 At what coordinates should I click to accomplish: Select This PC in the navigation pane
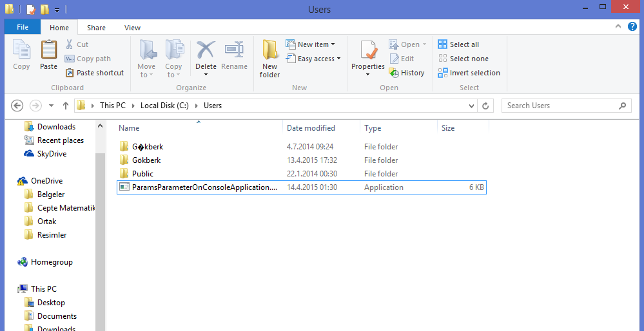(x=37, y=289)
